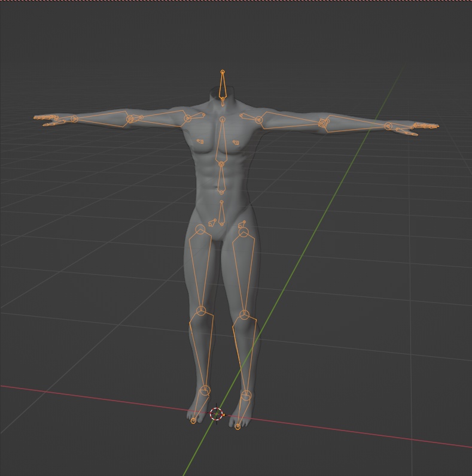Select the foot bone on the screen-right foot
472x476 pixels.
(x=242, y=410)
